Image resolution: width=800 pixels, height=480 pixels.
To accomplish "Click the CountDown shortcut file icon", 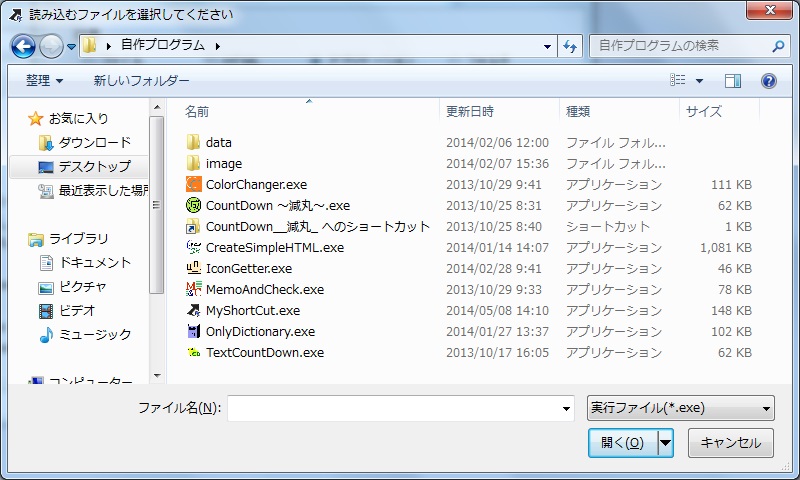I will click(193, 226).
